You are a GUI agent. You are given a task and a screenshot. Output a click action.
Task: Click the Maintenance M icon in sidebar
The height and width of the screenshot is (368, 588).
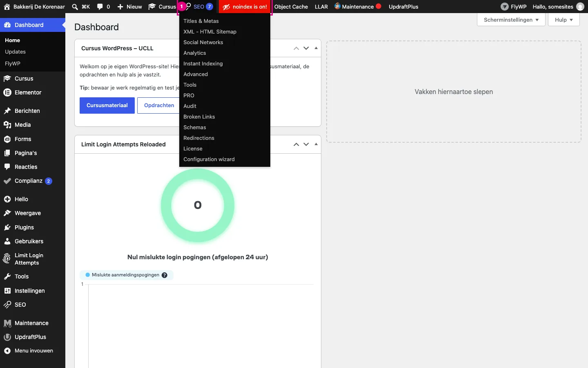[x=7, y=323]
